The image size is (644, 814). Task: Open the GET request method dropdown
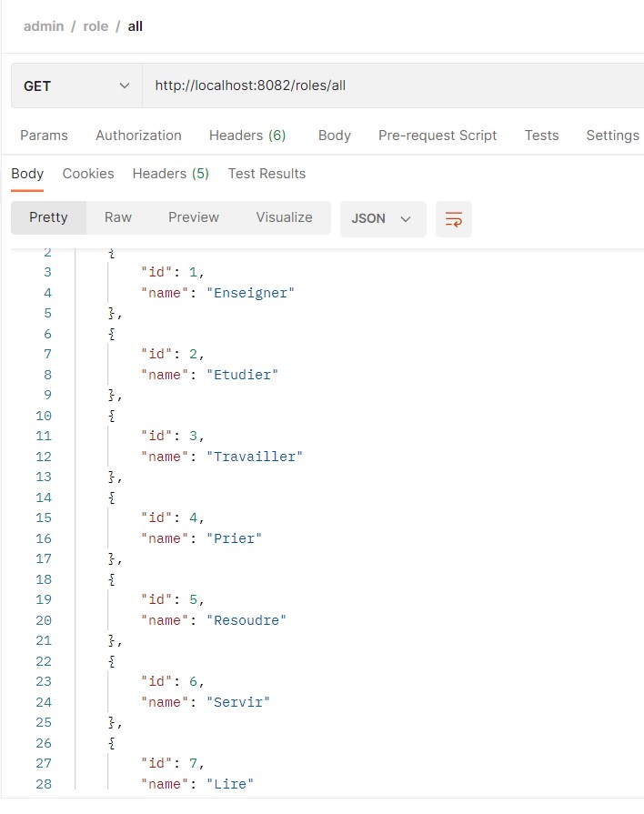75,84
